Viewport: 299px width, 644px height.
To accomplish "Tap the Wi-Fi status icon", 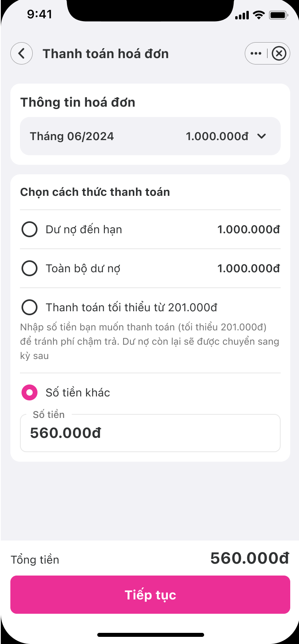I will 259,16.
